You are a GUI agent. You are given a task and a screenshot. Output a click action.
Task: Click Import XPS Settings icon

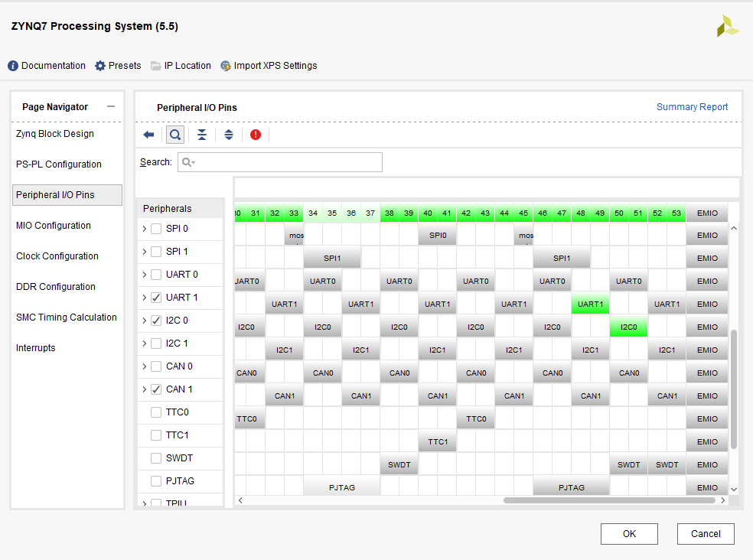tap(225, 66)
